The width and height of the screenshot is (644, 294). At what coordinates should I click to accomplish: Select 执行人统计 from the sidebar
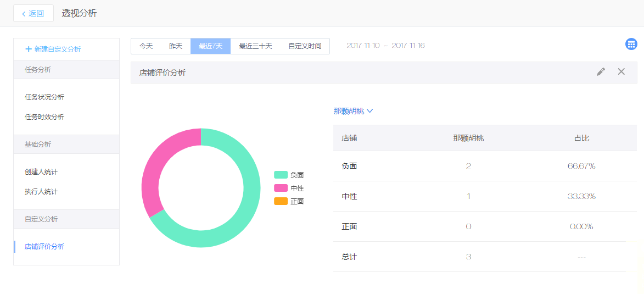41,192
